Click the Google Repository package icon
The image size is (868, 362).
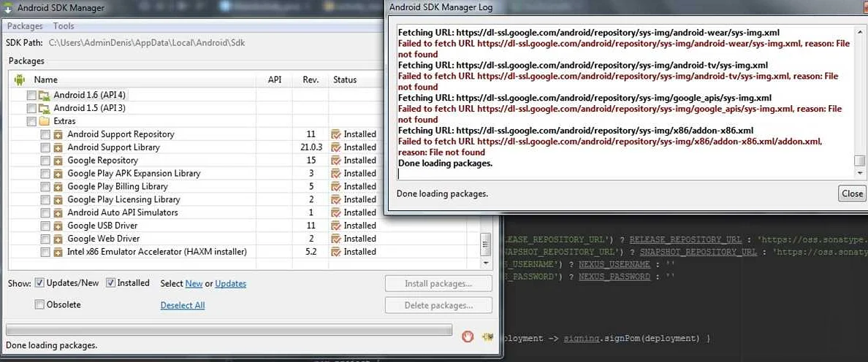(58, 161)
